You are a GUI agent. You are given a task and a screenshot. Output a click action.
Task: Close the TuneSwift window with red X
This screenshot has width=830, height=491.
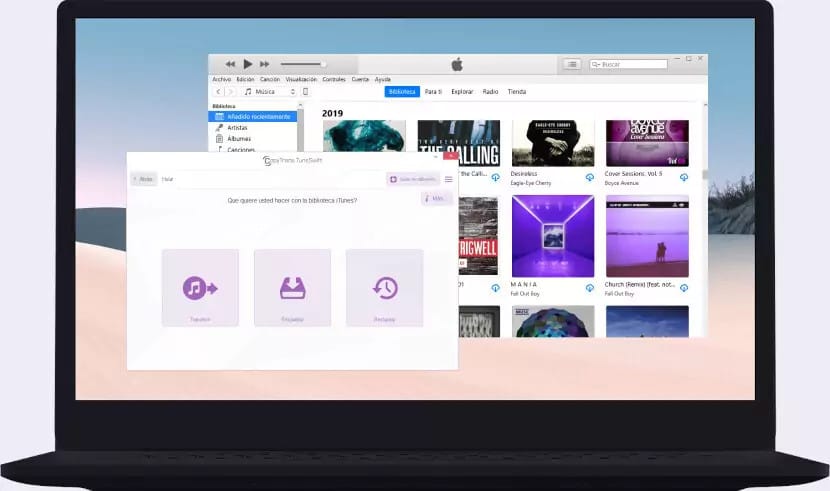451,156
